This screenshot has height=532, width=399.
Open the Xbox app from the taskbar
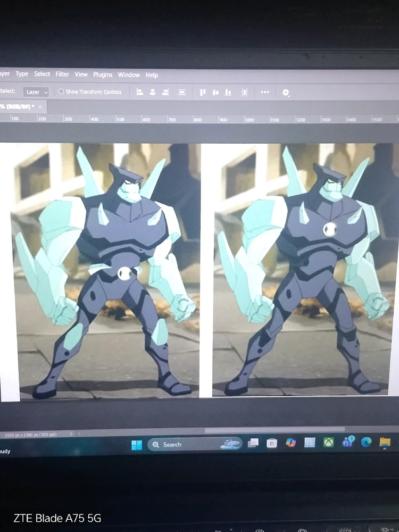[328, 442]
